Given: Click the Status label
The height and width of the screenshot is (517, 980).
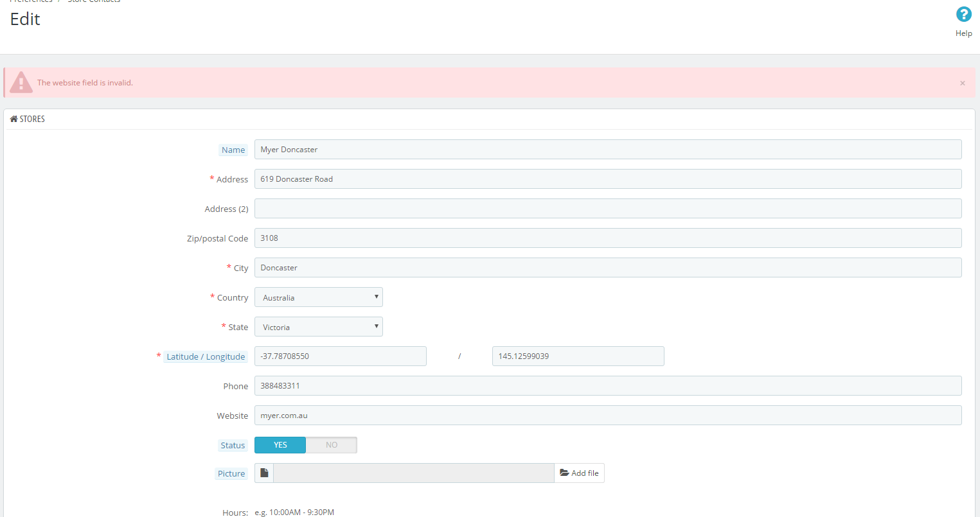Looking at the screenshot, I should point(233,445).
